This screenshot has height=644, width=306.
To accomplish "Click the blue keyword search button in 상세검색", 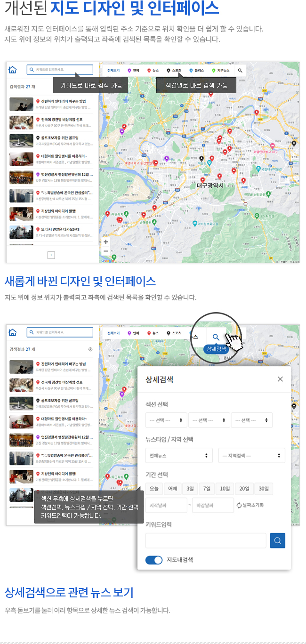I will point(278,540).
